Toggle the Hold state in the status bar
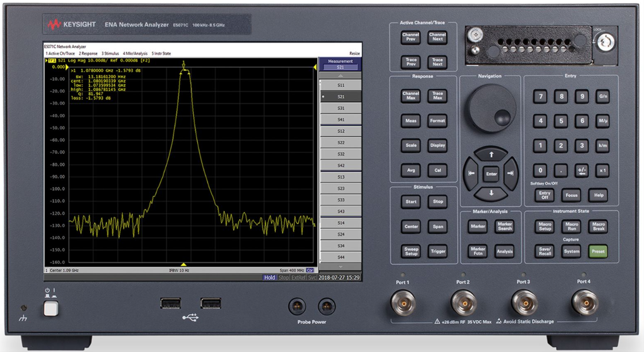This screenshot has width=644, height=352. pyautogui.click(x=268, y=276)
